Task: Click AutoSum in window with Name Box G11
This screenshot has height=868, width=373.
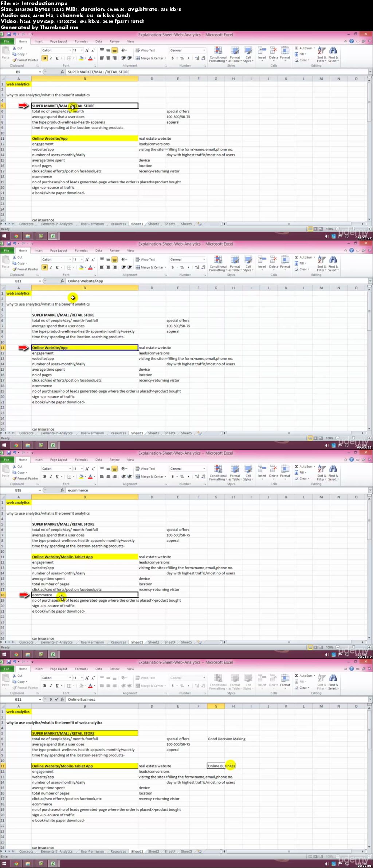Action: (305, 676)
